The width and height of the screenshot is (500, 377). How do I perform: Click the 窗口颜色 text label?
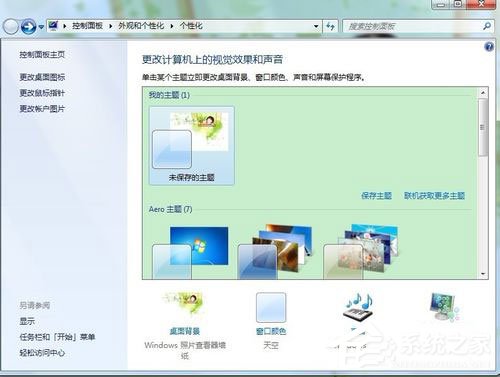coord(271,331)
